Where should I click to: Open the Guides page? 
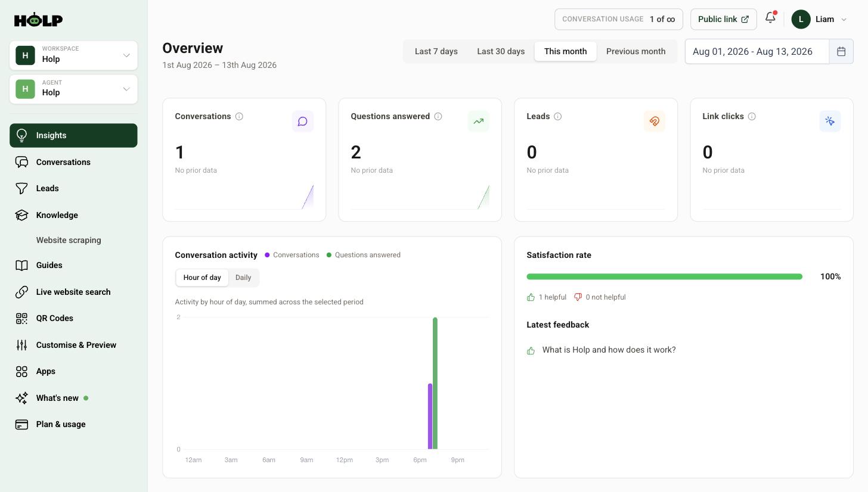[73, 265]
